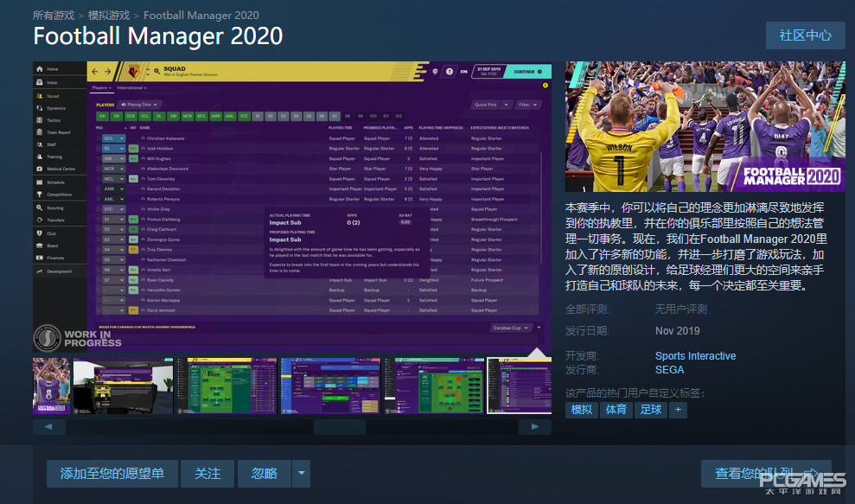
Task: Open the 社区中心 button
Action: [806, 35]
